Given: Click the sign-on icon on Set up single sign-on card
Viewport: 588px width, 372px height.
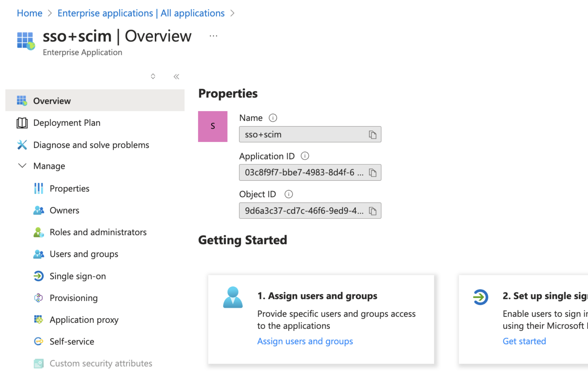Looking at the screenshot, I should [480, 297].
